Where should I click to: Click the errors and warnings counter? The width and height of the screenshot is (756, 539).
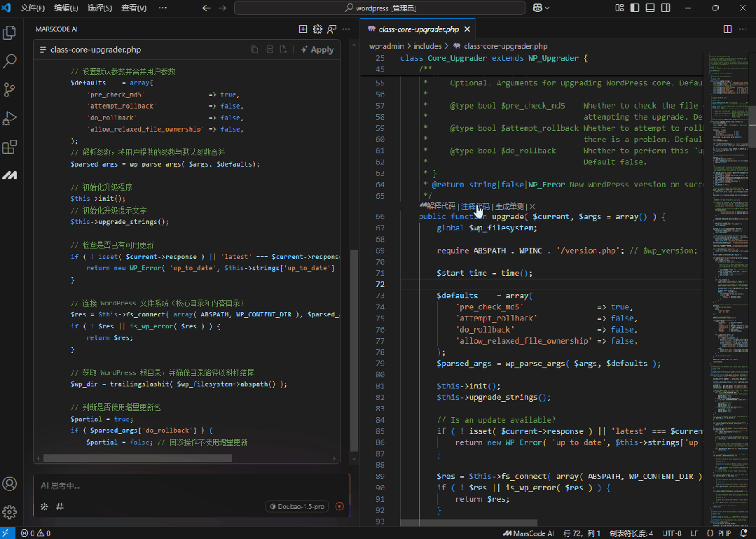click(x=36, y=533)
